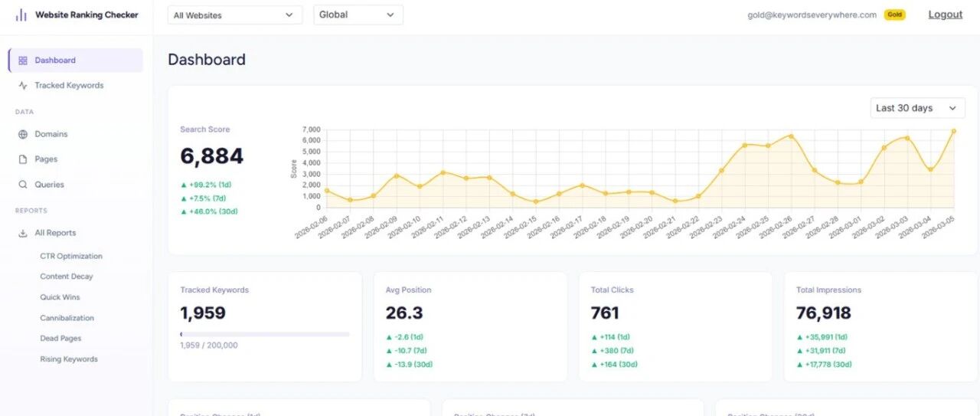980x416 pixels.
Task: Open the Global region dropdown
Action: point(358,15)
